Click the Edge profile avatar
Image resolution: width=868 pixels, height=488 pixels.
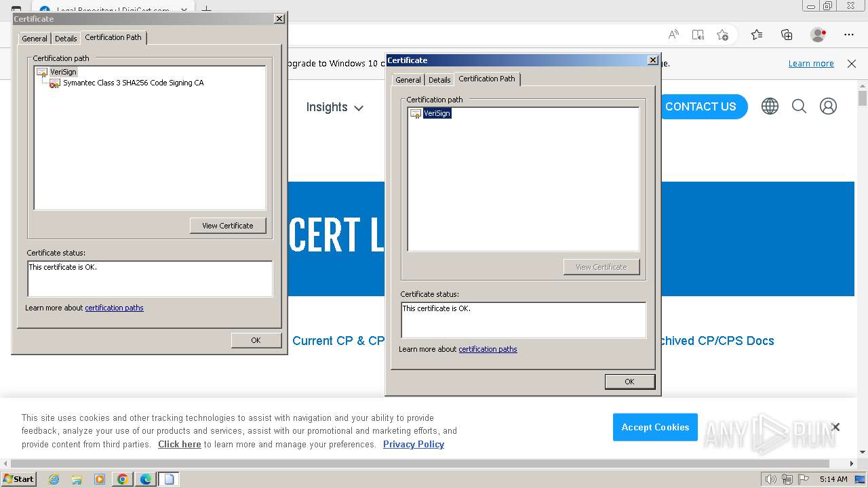click(818, 35)
